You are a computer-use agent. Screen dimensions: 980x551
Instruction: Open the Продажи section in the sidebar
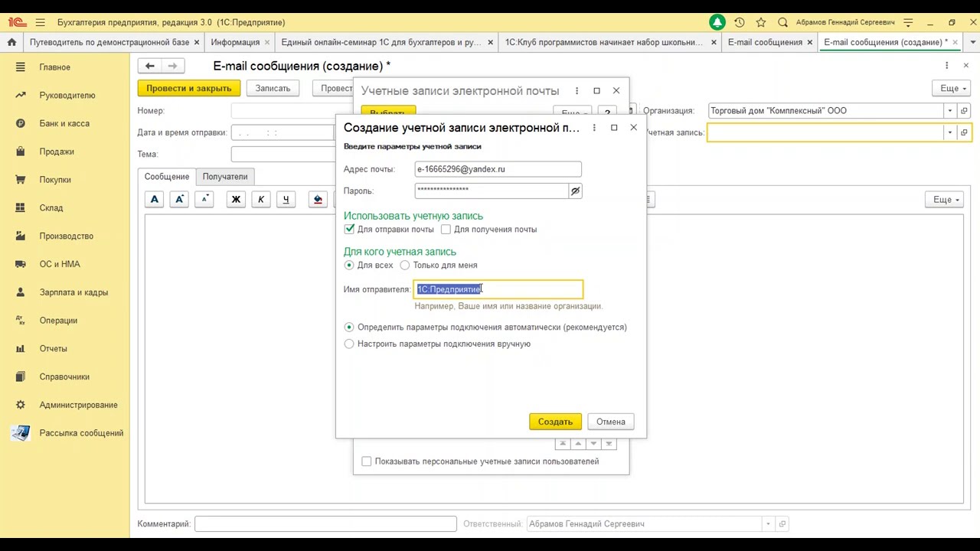(57, 152)
